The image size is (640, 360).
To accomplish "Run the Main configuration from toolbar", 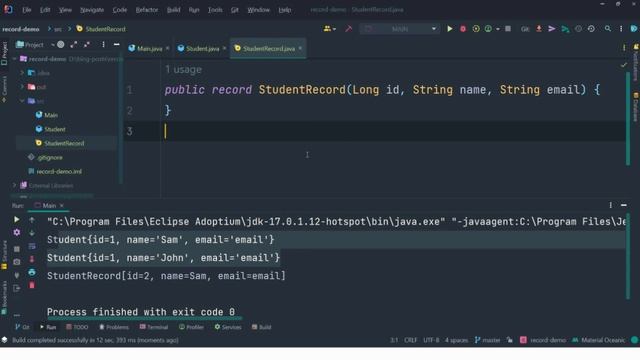I will (x=449, y=29).
